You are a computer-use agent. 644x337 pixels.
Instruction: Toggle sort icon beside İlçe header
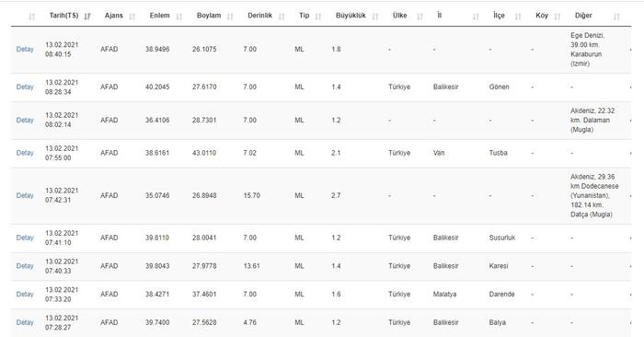(x=518, y=17)
